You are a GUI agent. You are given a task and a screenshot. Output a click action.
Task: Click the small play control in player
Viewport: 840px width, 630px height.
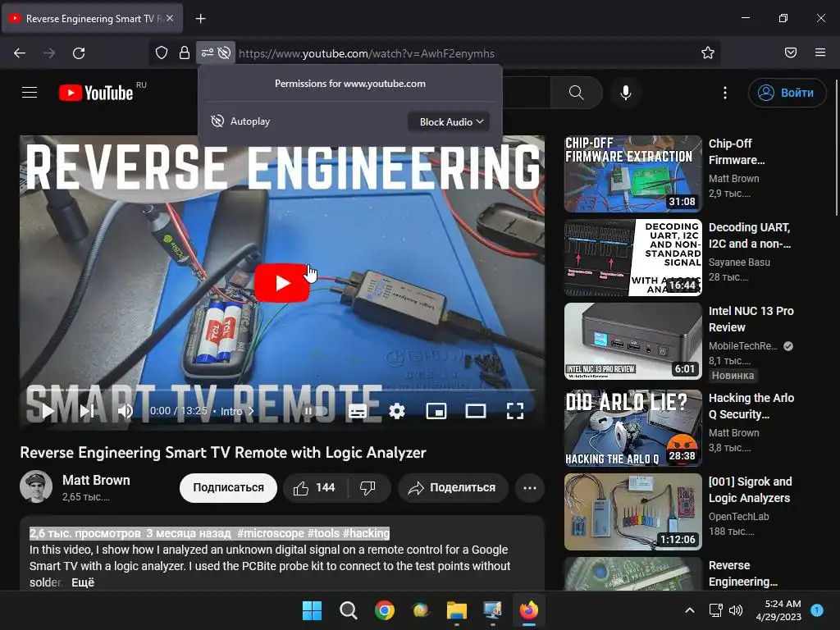[x=48, y=411]
